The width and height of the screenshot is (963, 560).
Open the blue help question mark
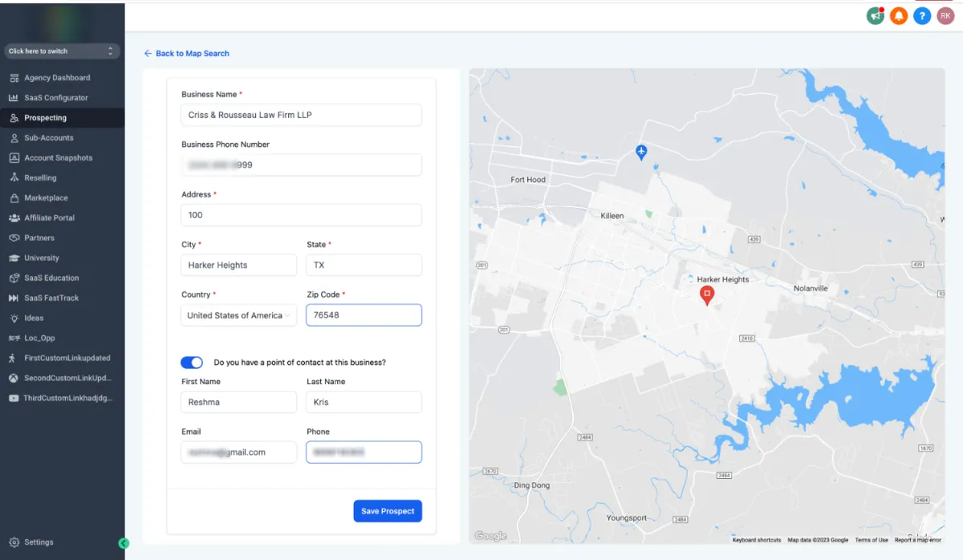tap(922, 15)
